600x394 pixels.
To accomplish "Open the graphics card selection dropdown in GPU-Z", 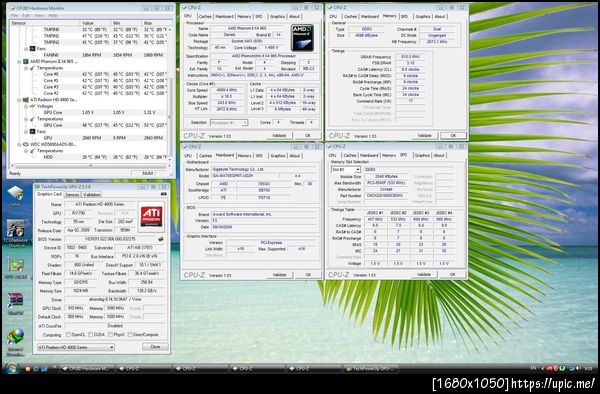I will 76,347.
